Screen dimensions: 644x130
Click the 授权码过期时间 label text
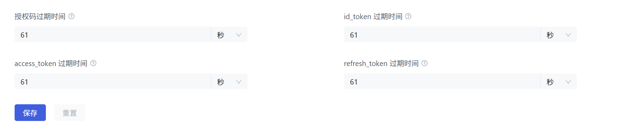pos(40,16)
